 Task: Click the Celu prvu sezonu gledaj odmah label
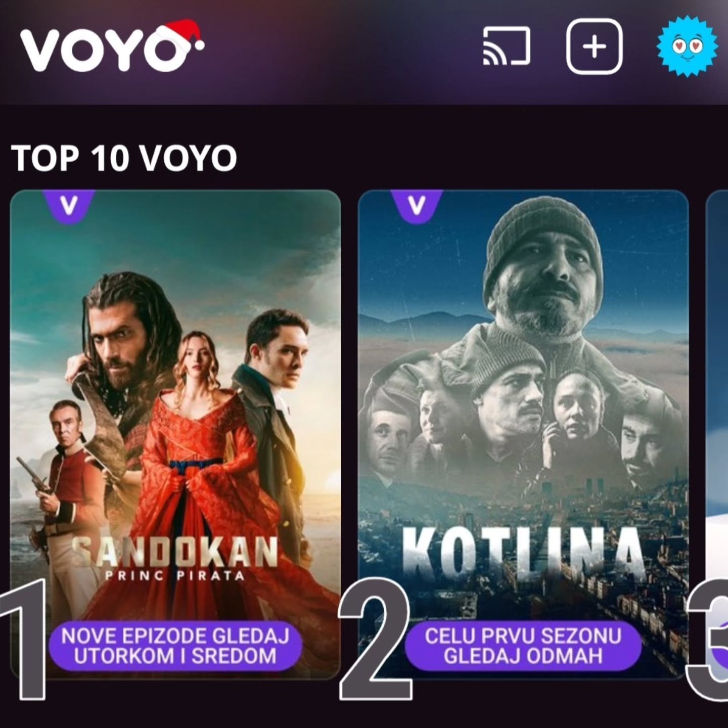[523, 646]
